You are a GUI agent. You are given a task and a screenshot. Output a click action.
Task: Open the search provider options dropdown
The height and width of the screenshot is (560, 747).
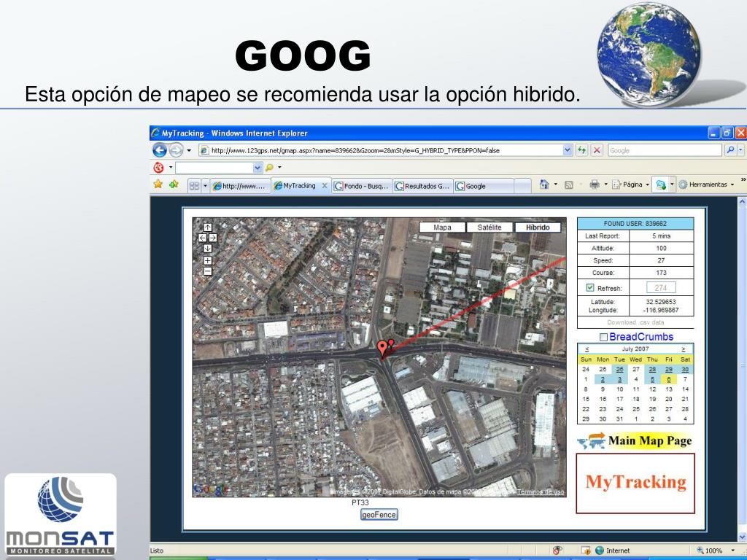click(x=741, y=150)
